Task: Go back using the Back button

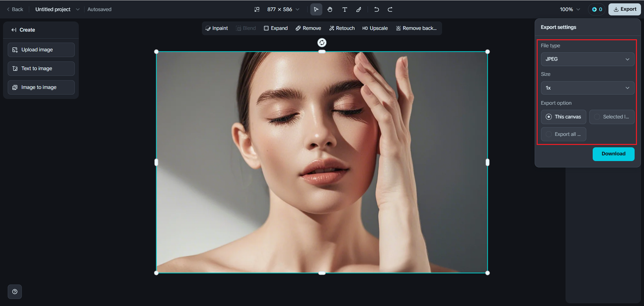Action: (15, 9)
